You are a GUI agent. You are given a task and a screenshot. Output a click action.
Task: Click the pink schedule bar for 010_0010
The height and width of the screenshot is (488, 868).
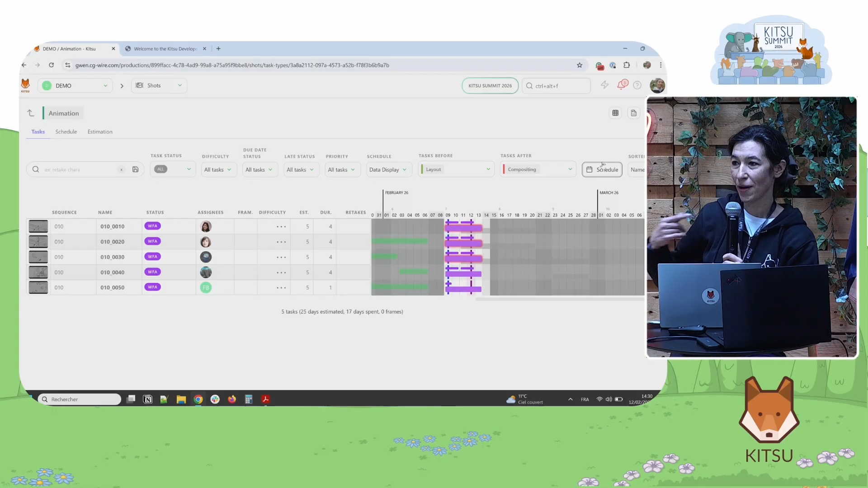click(463, 229)
